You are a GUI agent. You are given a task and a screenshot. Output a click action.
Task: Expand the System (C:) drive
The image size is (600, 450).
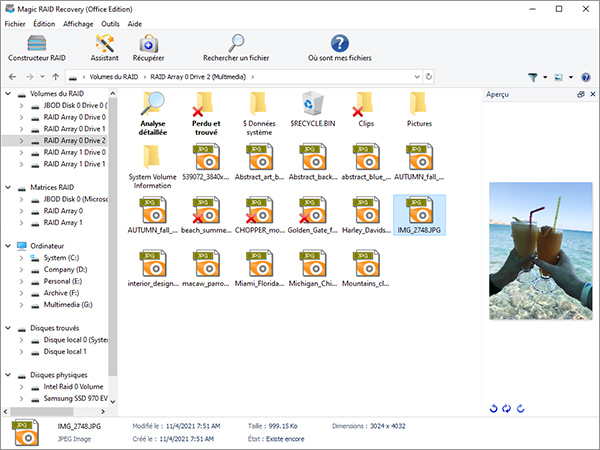[21, 258]
